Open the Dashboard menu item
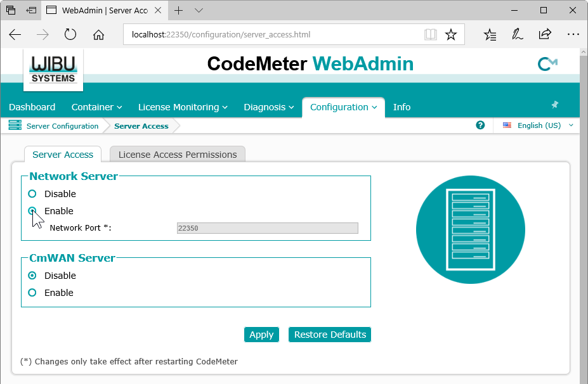 32,107
